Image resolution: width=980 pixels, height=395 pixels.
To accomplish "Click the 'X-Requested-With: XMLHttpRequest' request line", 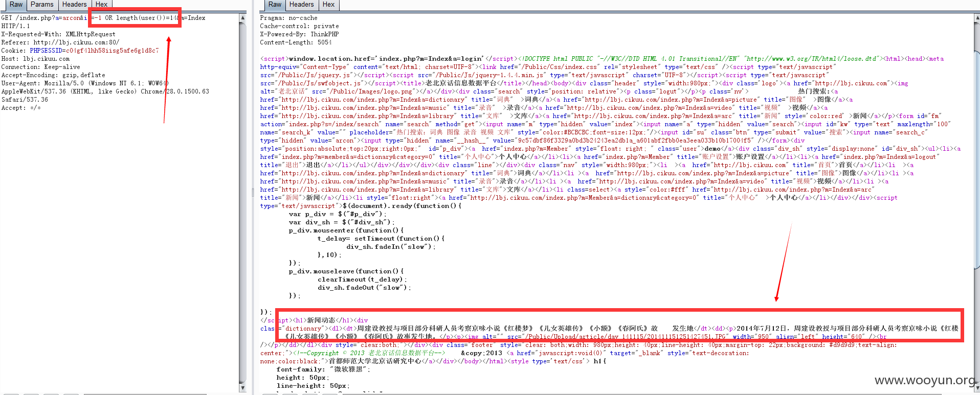I will pyautogui.click(x=58, y=34).
